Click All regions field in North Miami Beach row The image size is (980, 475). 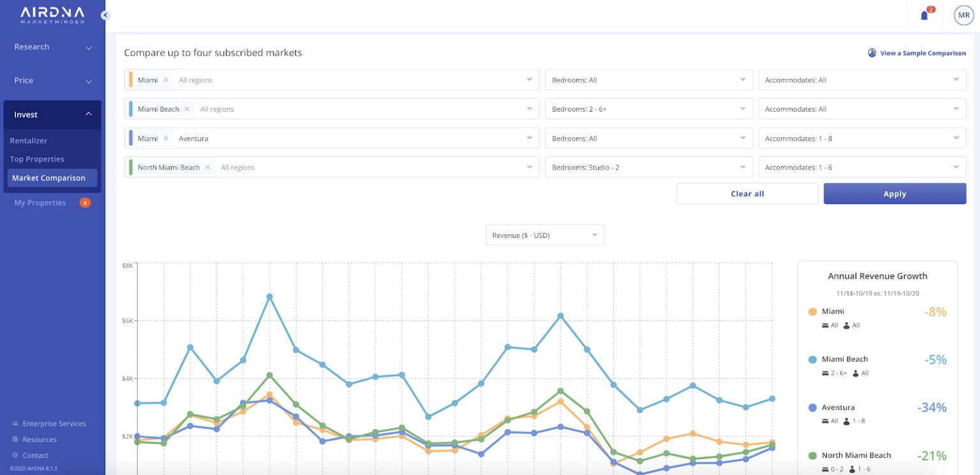click(238, 167)
